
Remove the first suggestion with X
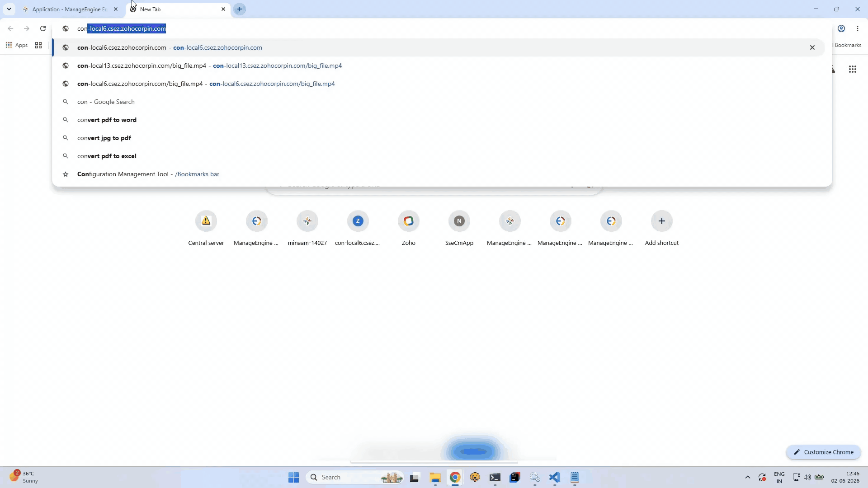coord(812,47)
